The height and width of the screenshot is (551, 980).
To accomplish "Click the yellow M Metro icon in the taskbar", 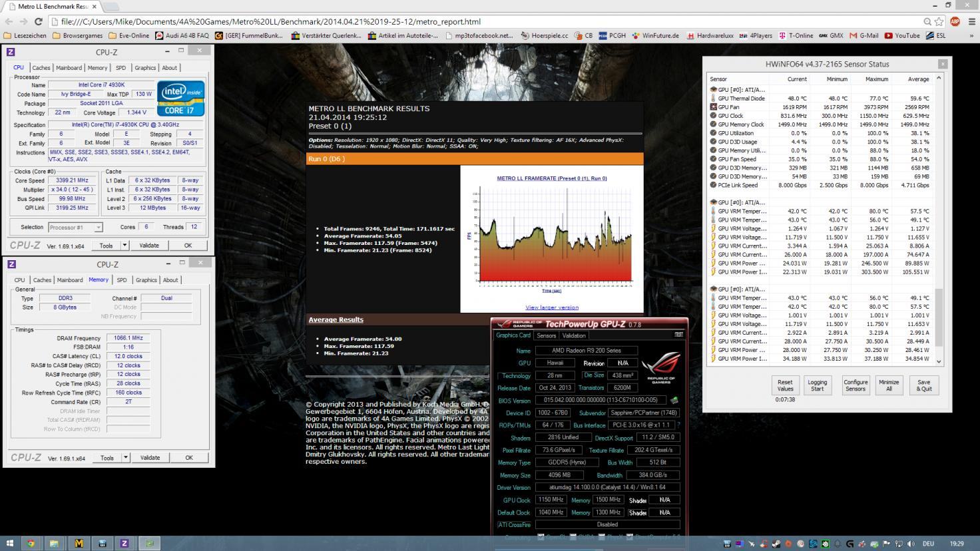I will 79,543.
